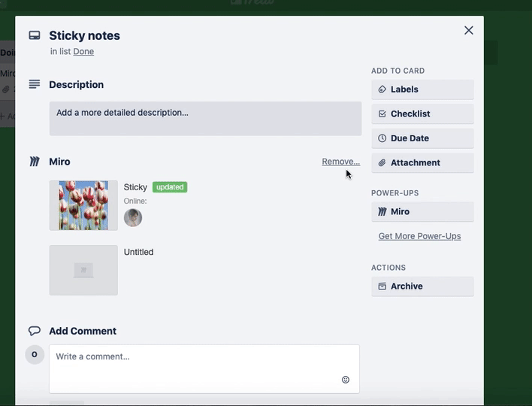
Task: Archive this card
Action: point(422,286)
